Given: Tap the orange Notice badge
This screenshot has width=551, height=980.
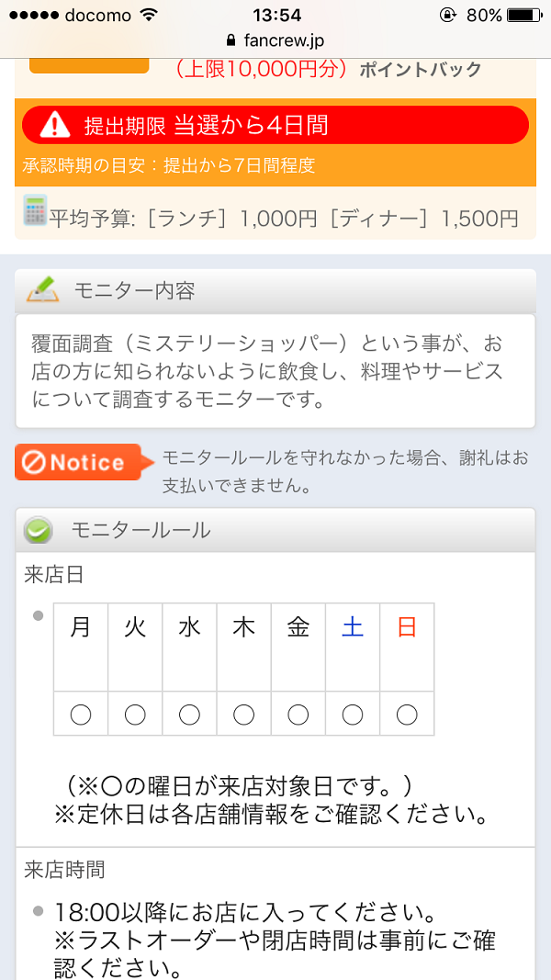Looking at the screenshot, I should click(79, 462).
